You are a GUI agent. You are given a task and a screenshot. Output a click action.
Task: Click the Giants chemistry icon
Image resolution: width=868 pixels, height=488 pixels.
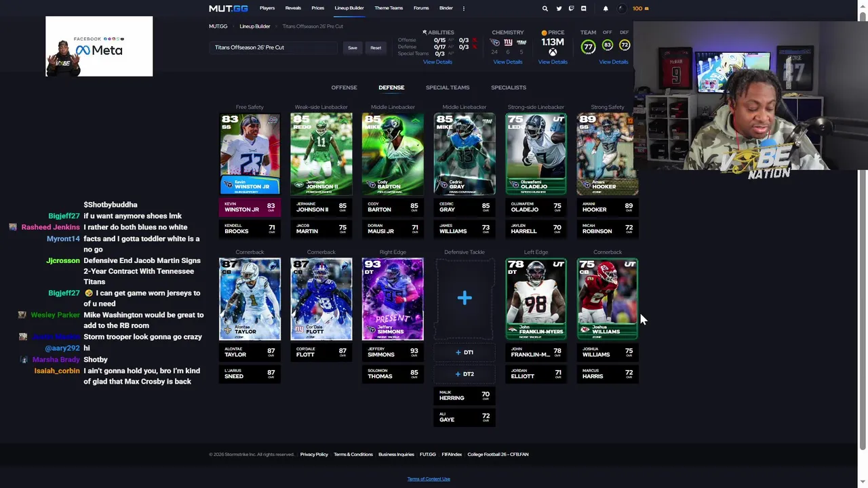(x=508, y=43)
